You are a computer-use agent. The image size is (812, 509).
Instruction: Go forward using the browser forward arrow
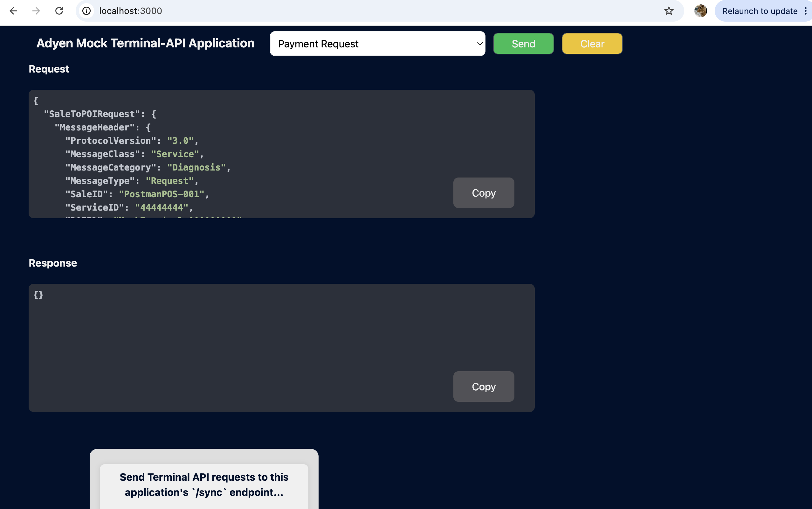[x=36, y=11]
